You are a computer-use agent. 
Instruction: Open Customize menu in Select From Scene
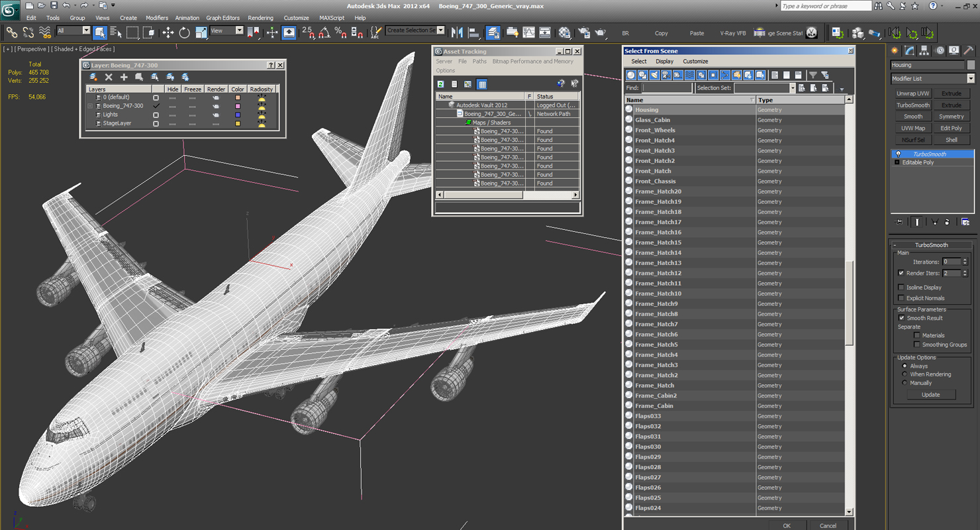pos(695,61)
